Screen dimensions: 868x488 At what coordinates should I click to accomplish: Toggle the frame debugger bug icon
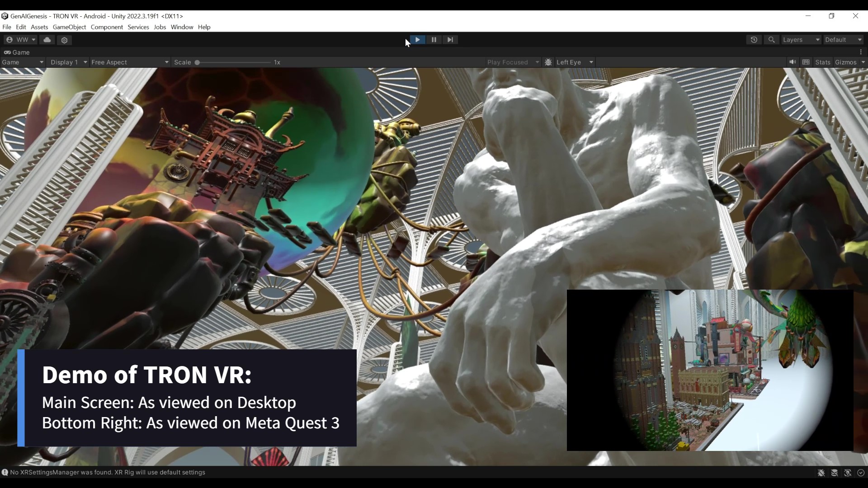(548, 62)
